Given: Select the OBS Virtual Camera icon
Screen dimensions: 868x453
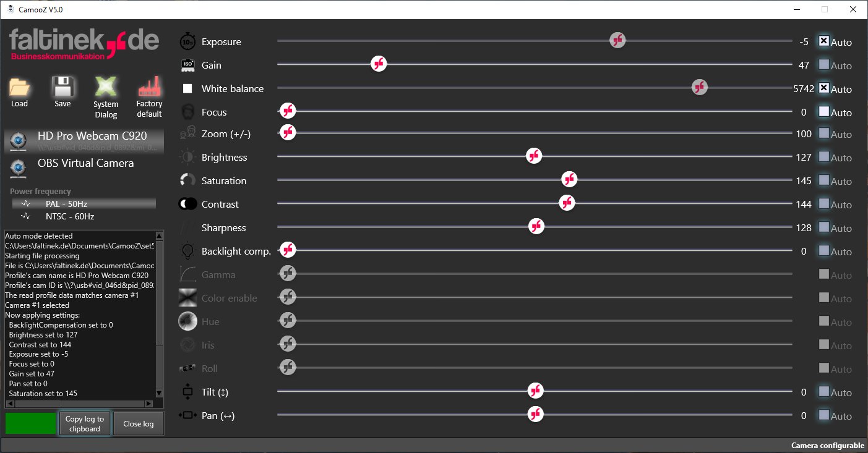Looking at the screenshot, I should click(19, 167).
